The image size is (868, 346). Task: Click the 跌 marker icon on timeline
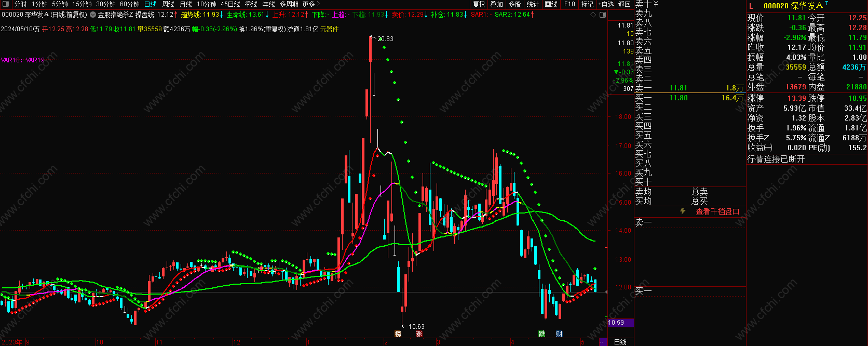tap(542, 334)
